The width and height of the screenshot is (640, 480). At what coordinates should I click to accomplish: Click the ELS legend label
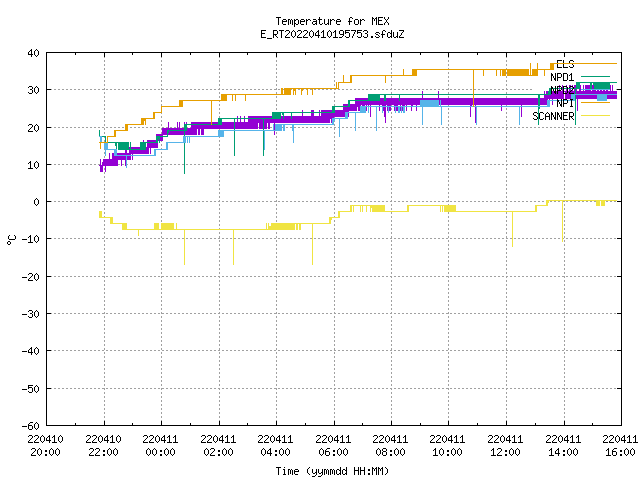pos(565,64)
